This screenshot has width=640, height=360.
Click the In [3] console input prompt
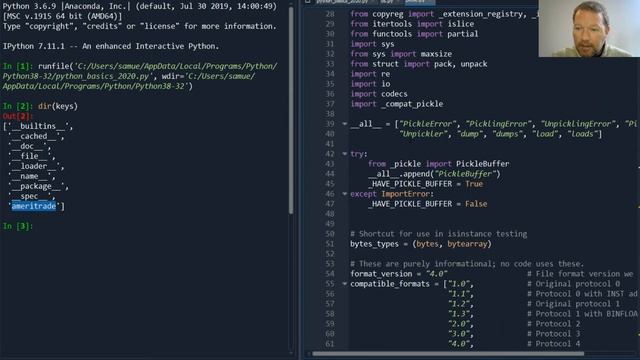pyautogui.click(x=17, y=226)
